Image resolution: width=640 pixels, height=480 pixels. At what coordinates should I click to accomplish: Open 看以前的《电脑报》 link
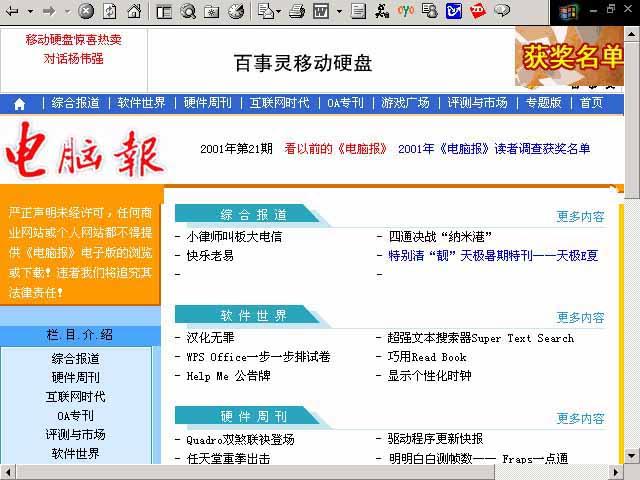click(x=336, y=149)
